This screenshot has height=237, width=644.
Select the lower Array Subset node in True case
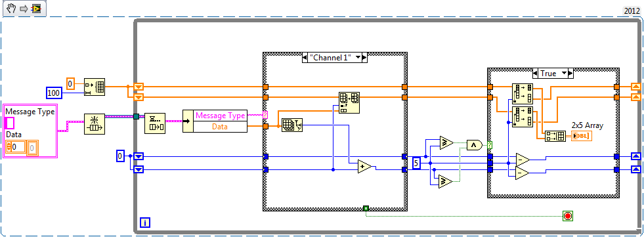523,116
